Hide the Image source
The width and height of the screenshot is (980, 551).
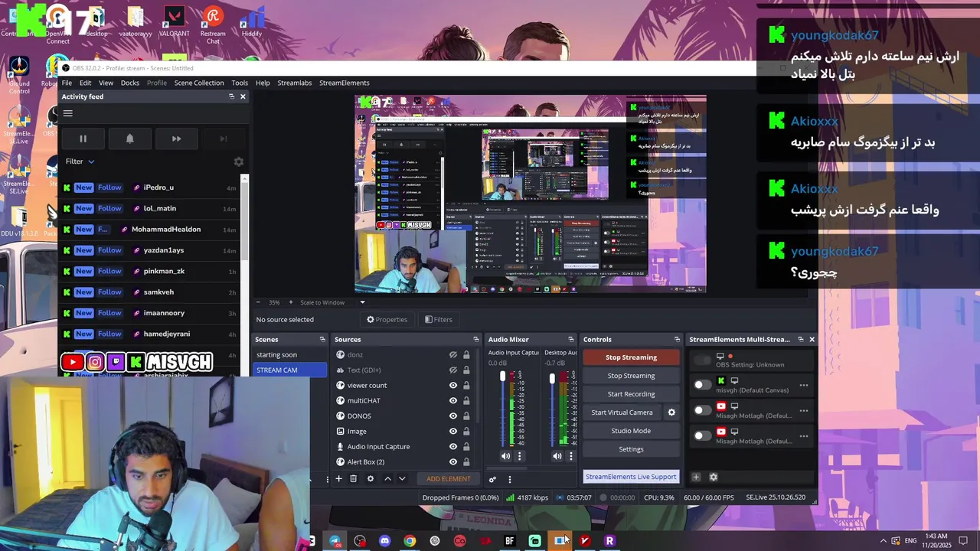(x=453, y=432)
